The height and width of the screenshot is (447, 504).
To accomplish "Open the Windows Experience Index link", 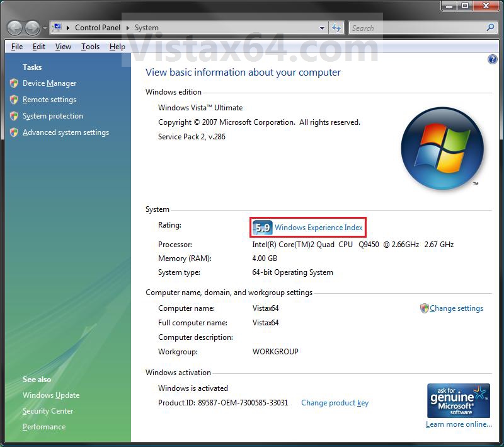I will [x=319, y=228].
